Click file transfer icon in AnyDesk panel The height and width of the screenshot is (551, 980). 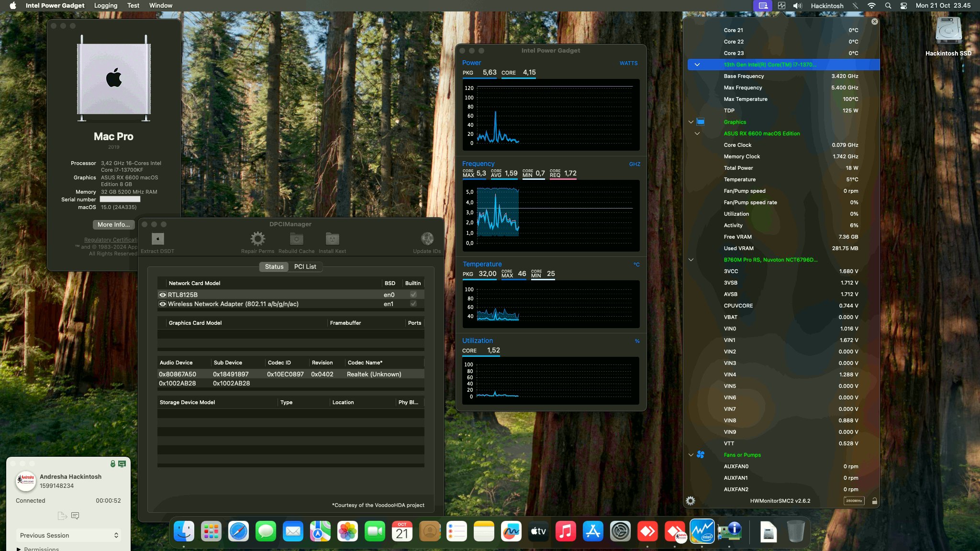click(62, 516)
